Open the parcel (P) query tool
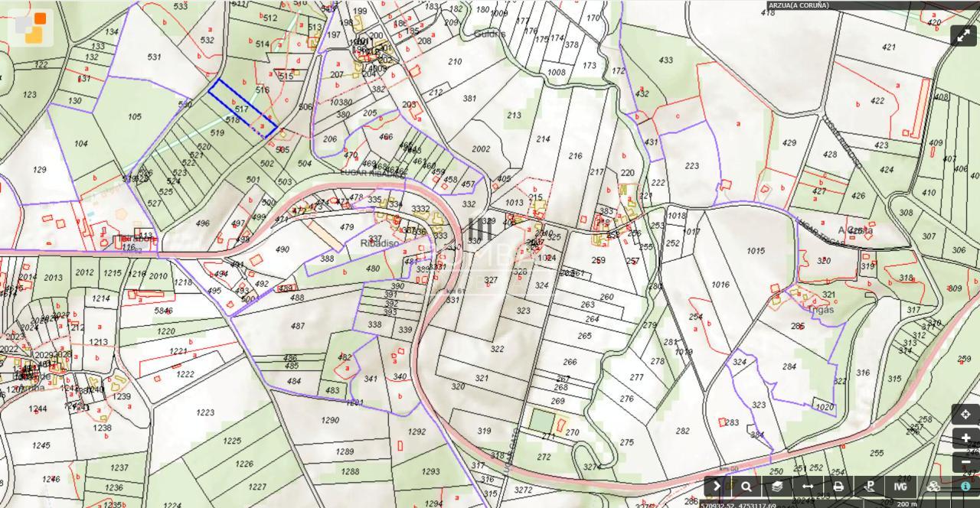 tap(870, 486)
